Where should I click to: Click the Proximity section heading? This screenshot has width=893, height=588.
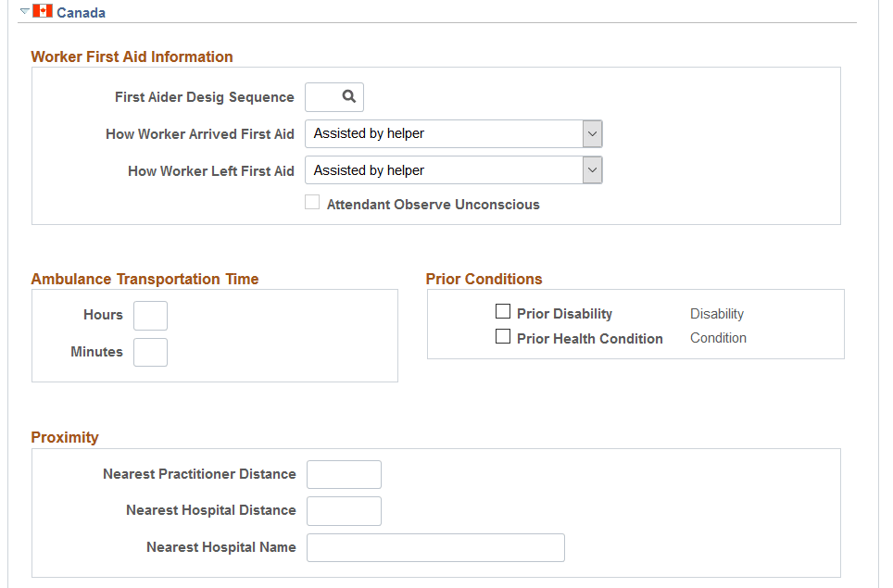point(65,438)
